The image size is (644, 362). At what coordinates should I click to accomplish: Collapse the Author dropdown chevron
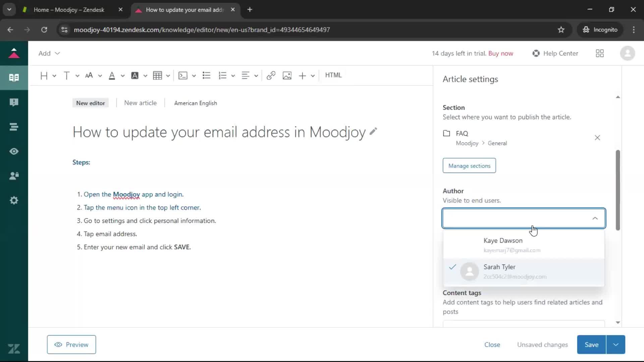(x=595, y=218)
